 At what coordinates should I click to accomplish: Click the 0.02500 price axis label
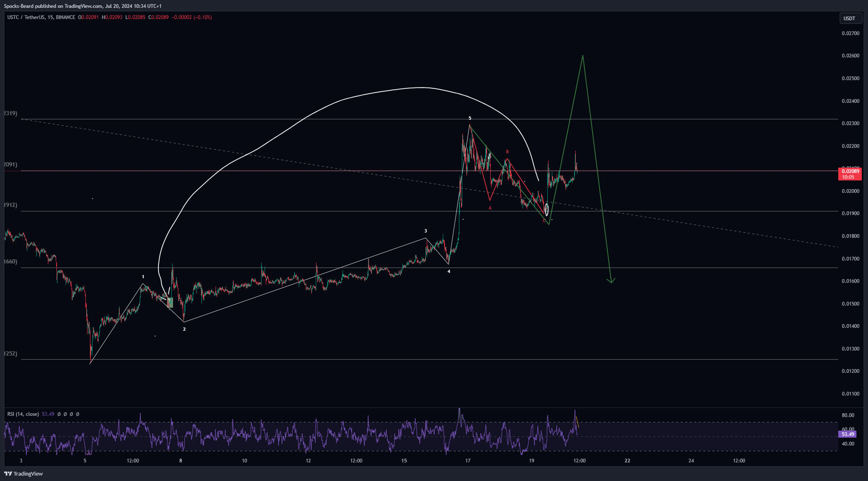850,78
